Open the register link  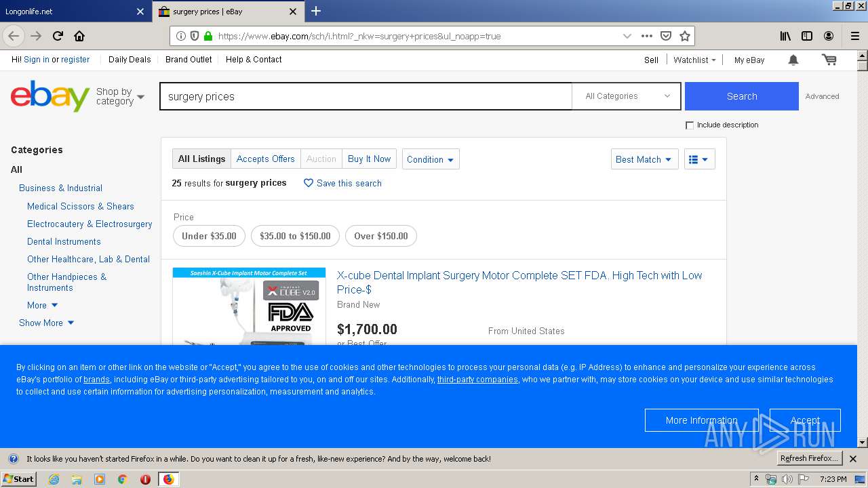coord(75,60)
